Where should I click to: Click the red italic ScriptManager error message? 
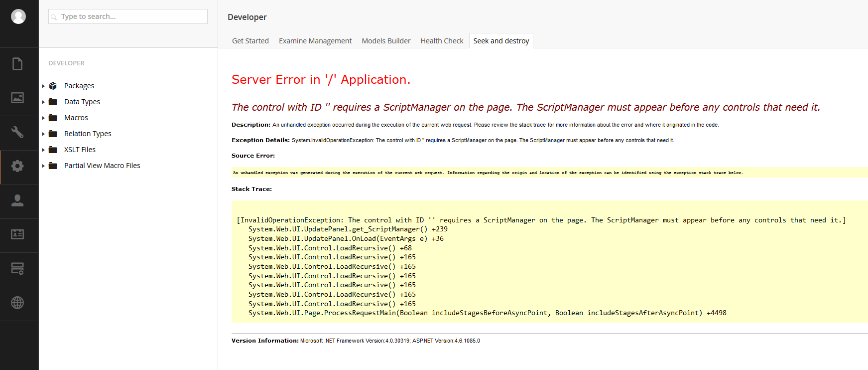pyautogui.click(x=526, y=107)
